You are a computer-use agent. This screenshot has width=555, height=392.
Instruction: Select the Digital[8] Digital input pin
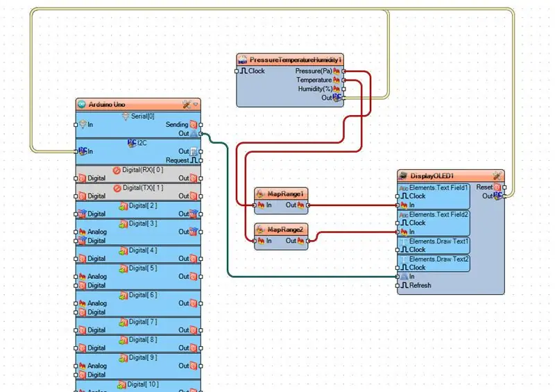click(x=76, y=348)
